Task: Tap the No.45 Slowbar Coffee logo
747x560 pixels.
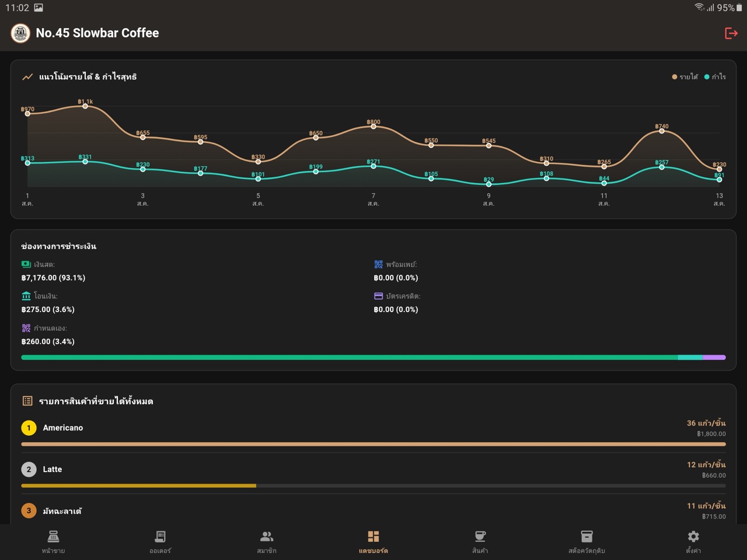Action: (20, 33)
